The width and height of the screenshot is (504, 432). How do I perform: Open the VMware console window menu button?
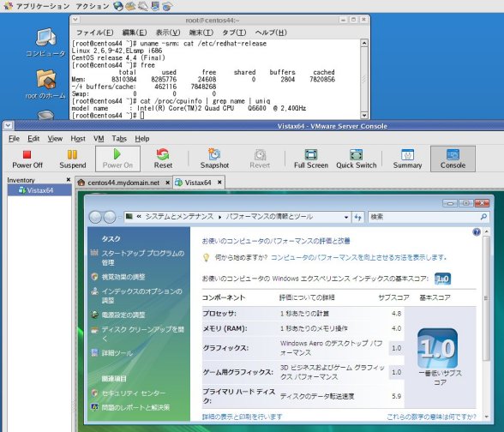[x=8, y=125]
